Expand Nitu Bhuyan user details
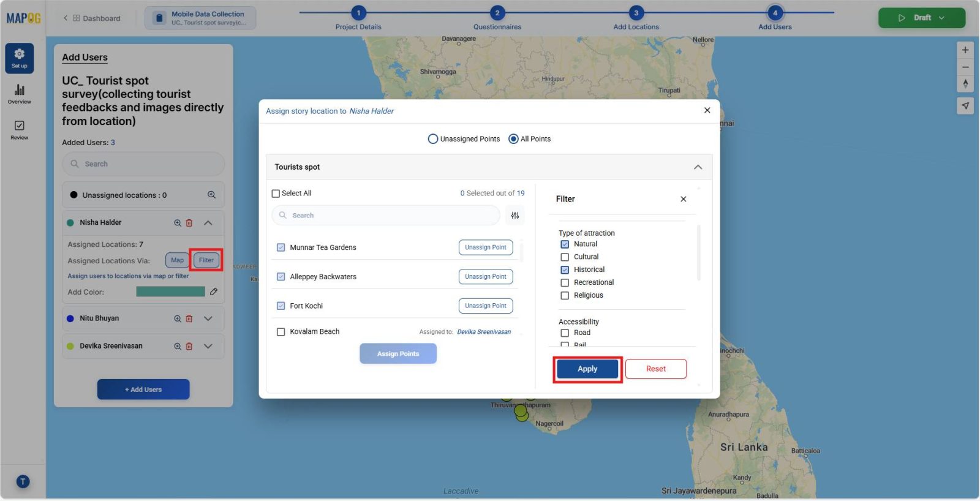This screenshot has height=501, width=980. click(208, 318)
